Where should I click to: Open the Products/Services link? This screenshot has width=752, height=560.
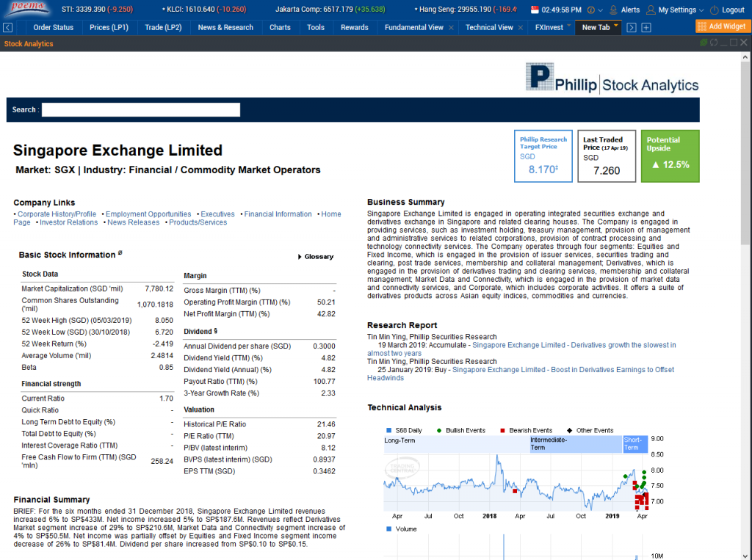(x=198, y=222)
